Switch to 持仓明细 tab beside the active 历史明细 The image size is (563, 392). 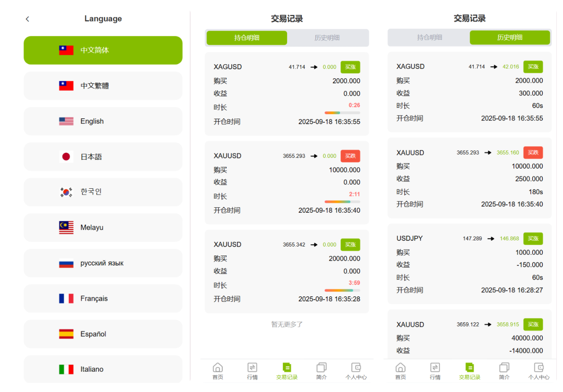click(429, 38)
